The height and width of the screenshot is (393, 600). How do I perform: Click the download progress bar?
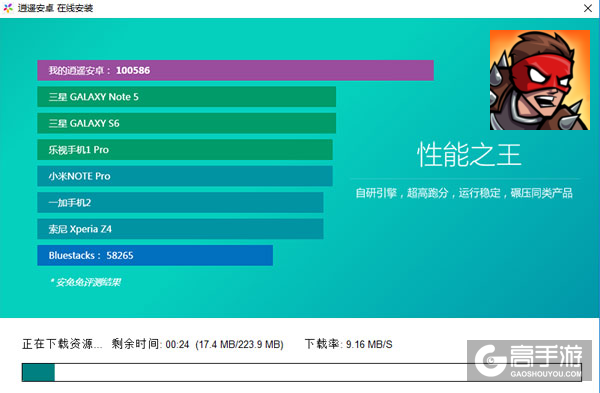302,372
